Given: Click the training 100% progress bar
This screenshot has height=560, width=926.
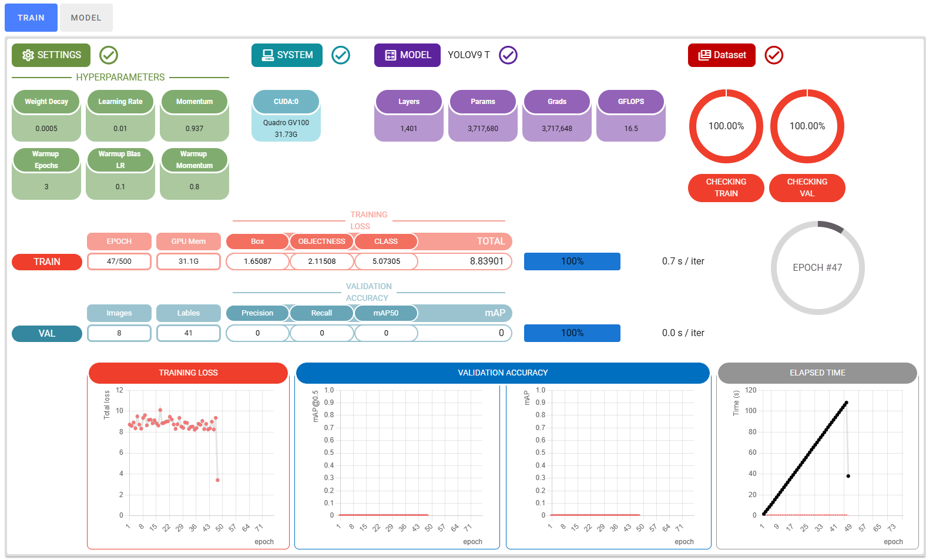Looking at the screenshot, I should [572, 261].
